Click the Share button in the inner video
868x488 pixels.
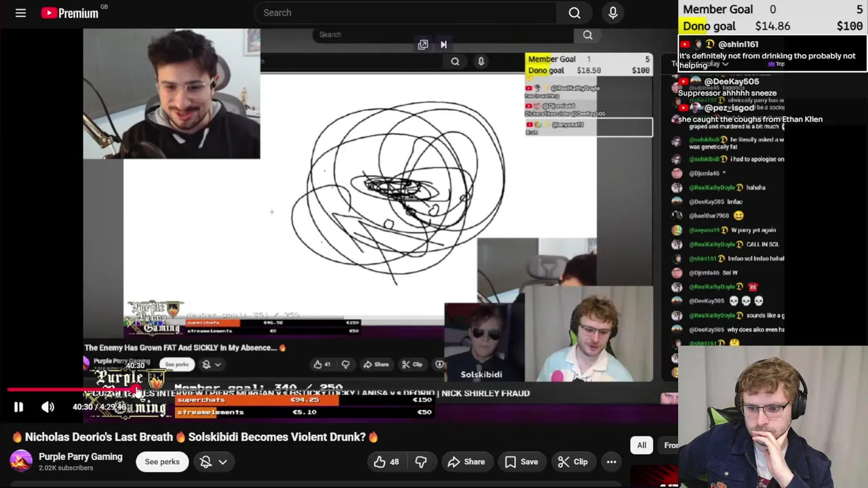(376, 365)
